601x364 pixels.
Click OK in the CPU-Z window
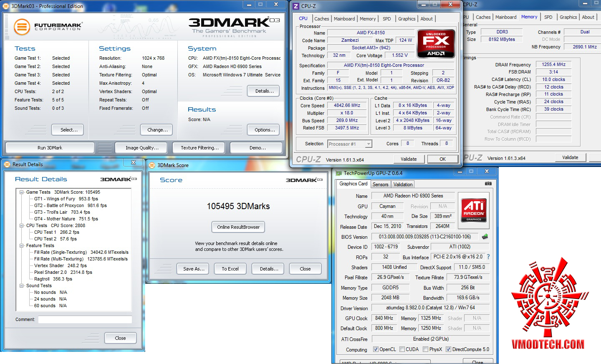(x=442, y=159)
